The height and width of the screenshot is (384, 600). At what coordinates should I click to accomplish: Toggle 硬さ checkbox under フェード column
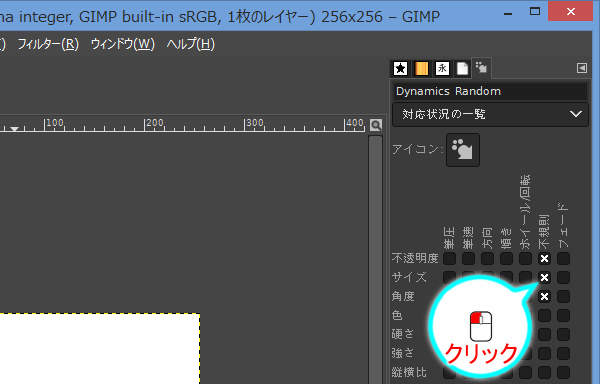click(x=563, y=334)
